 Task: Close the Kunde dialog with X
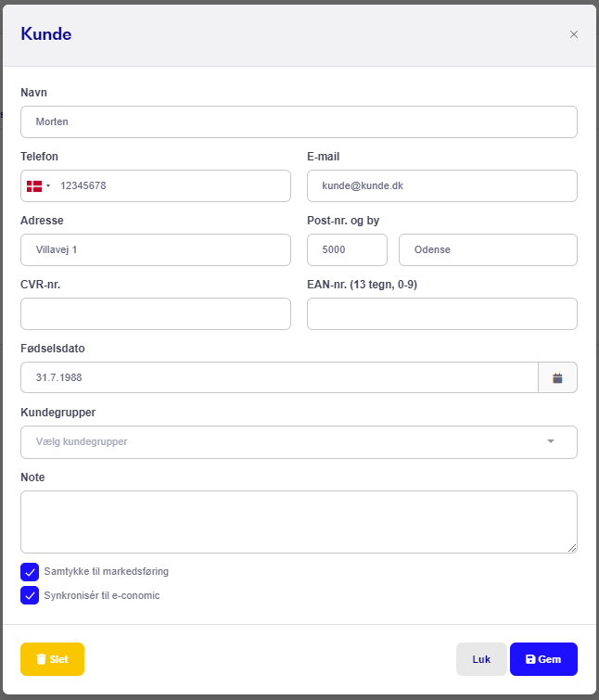574,34
